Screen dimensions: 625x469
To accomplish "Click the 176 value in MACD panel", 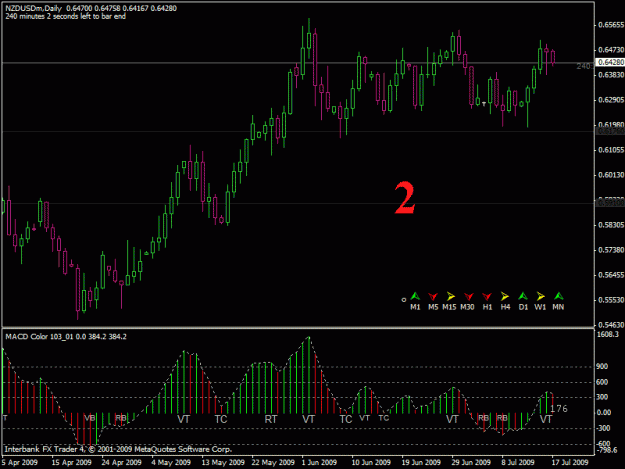I will (x=558, y=408).
